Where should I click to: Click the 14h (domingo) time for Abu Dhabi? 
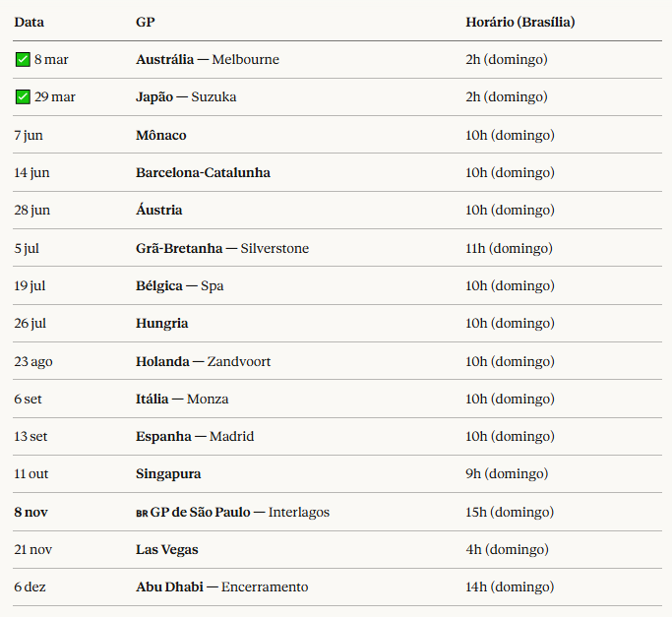510,587
